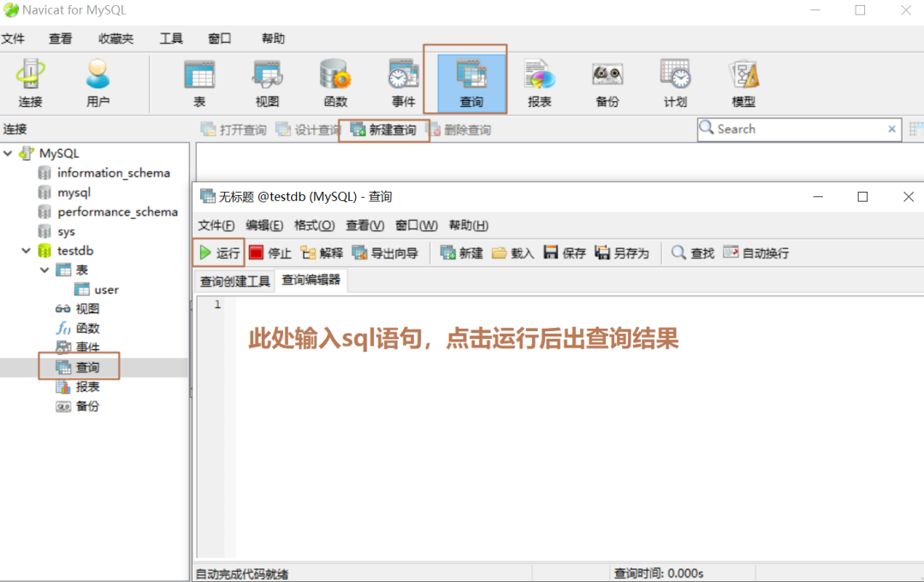This screenshot has width=924, height=582.
Task: Click 新建 in query window toolbar
Action: point(461,253)
